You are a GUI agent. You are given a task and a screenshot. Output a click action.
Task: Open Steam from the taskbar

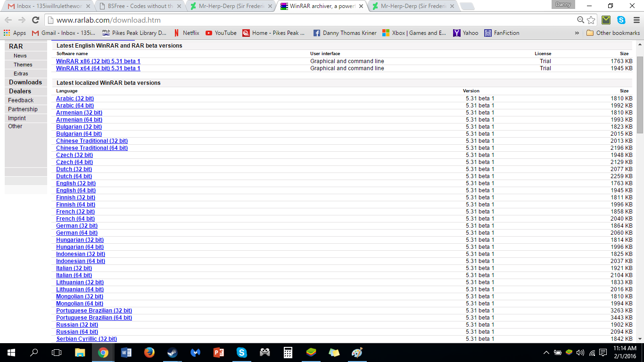(x=172, y=353)
